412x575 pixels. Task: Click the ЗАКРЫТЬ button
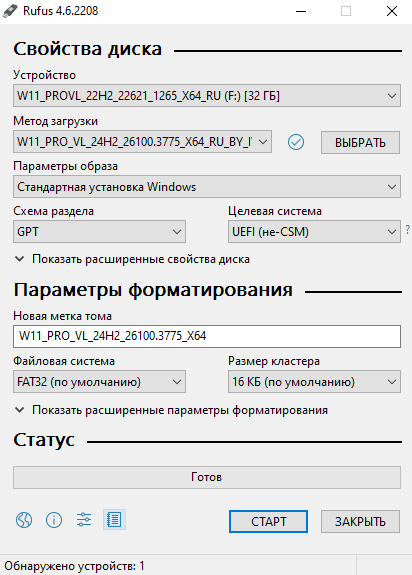(360, 521)
